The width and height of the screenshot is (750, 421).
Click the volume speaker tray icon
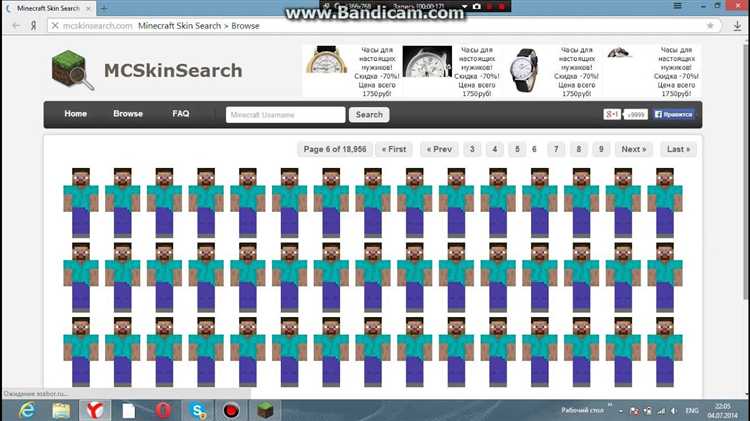tap(674, 411)
